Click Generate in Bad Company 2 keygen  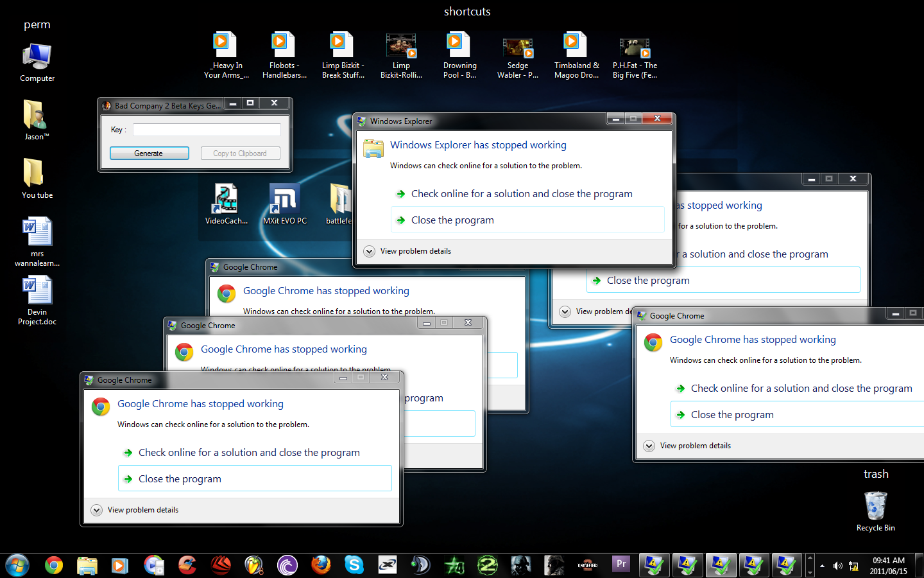click(149, 153)
